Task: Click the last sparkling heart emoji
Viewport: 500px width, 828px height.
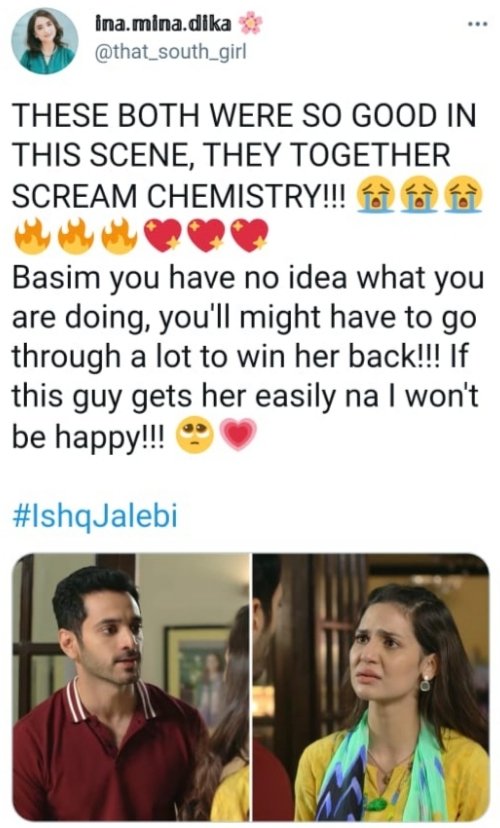Action: click(x=251, y=236)
